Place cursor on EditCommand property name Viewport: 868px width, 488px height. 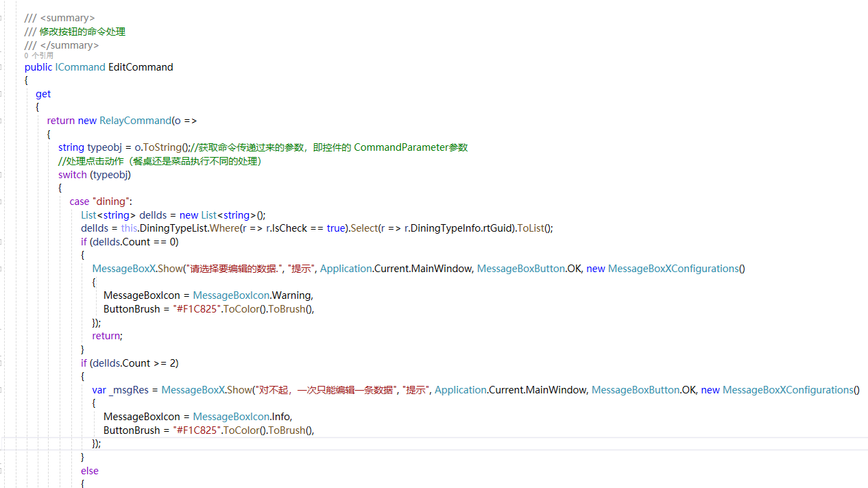[141, 67]
